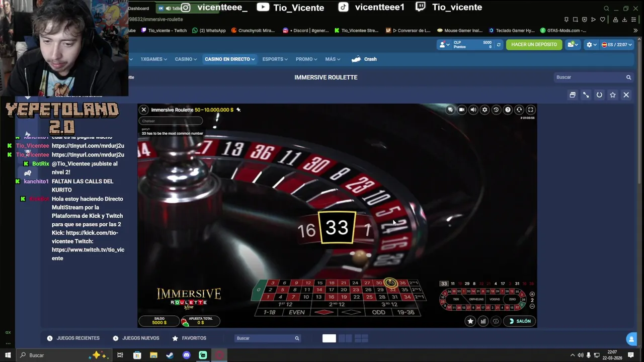This screenshot has height=362, width=644.
Task: Place bet on 19-36
Action: pos(406,312)
